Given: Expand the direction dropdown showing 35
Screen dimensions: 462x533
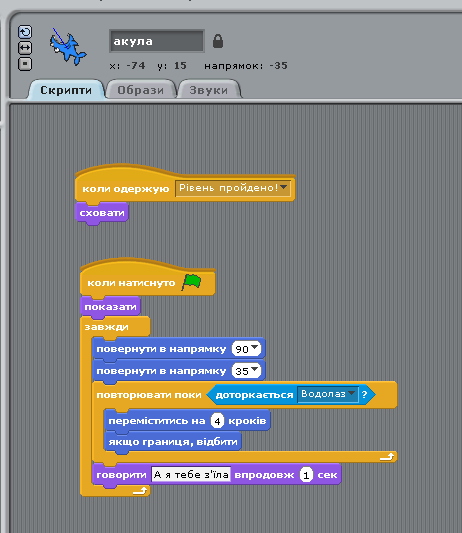Looking at the screenshot, I should [x=246, y=371].
